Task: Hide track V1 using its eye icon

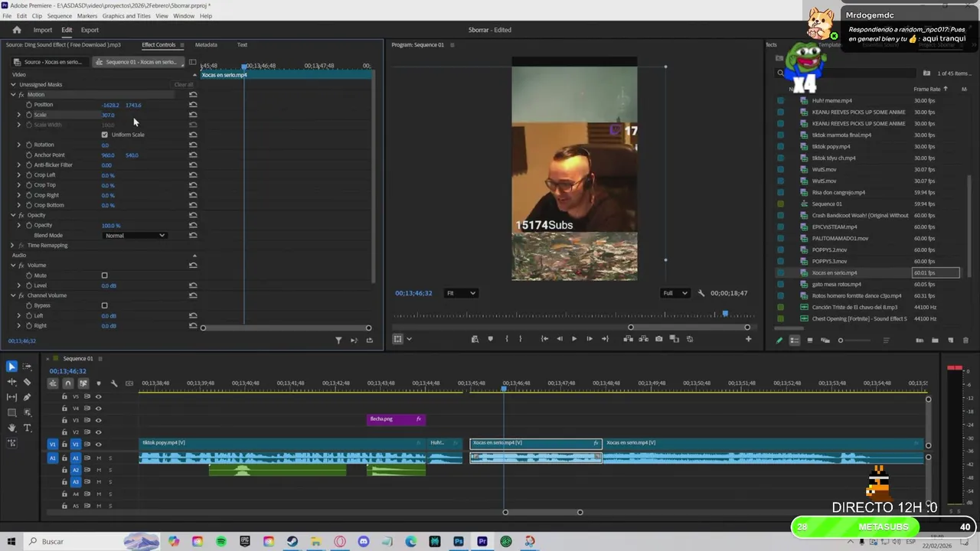Action: pyautogui.click(x=98, y=444)
